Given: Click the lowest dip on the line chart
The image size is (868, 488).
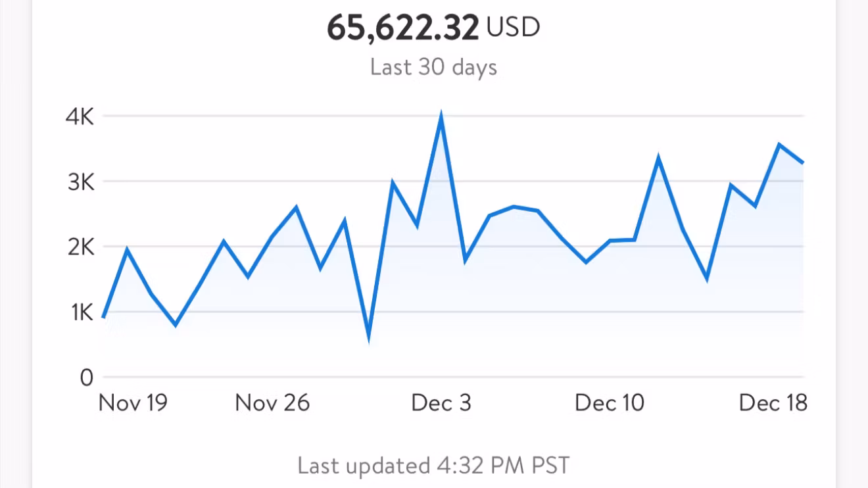Looking at the screenshot, I should pyautogui.click(x=368, y=338).
